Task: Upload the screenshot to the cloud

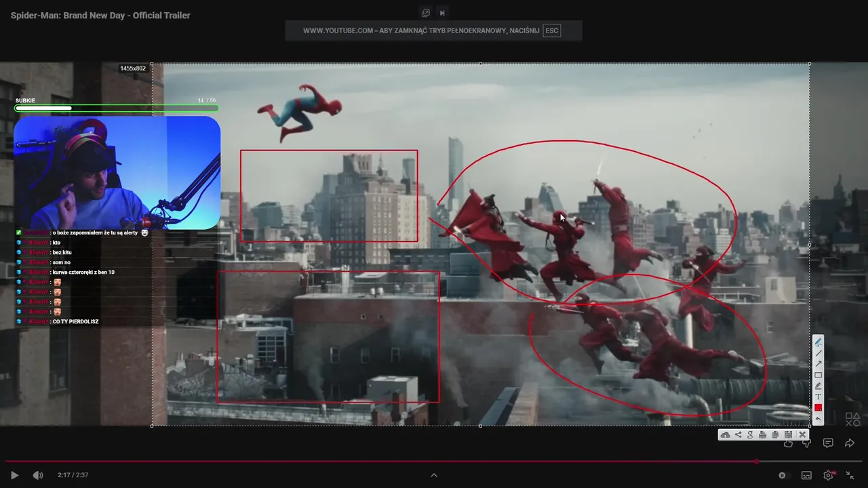Action: coord(725,434)
